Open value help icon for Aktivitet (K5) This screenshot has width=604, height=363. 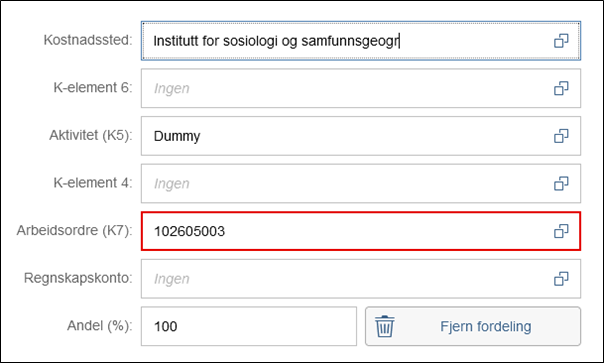561,136
